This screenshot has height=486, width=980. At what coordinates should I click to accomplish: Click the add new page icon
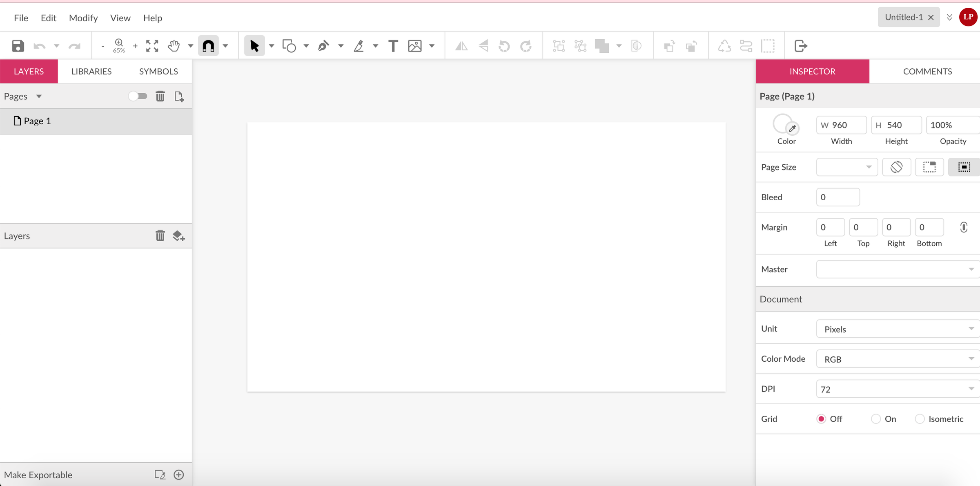[179, 96]
